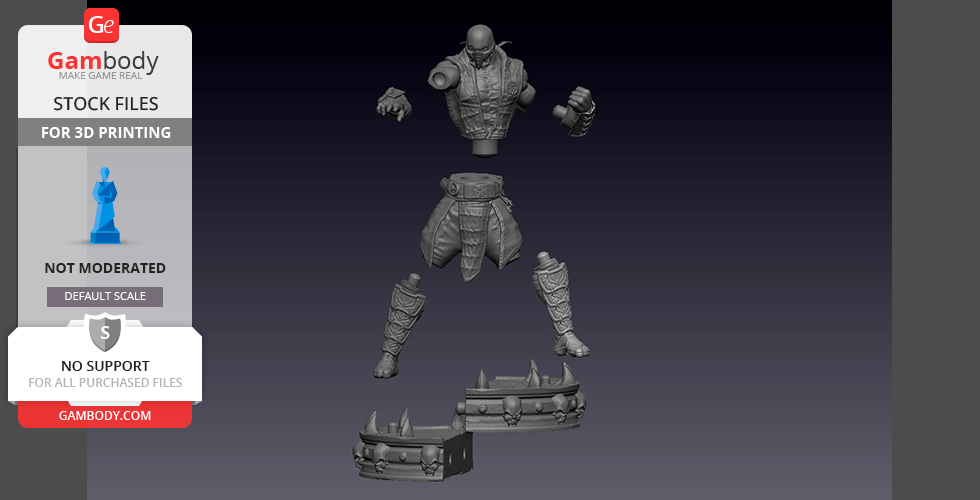Click the 'FOR 3D PRINTING' banner
Screen dimensions: 980x500
(105, 132)
